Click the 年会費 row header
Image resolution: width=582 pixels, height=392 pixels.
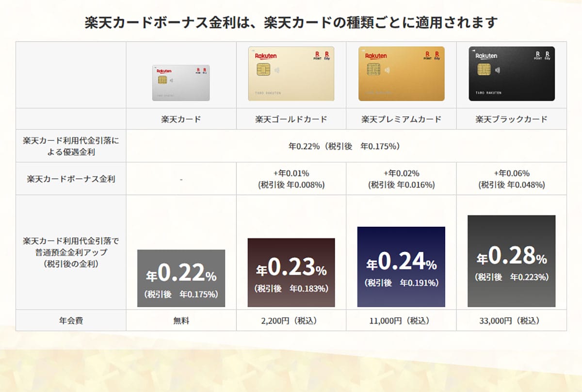[71, 320]
